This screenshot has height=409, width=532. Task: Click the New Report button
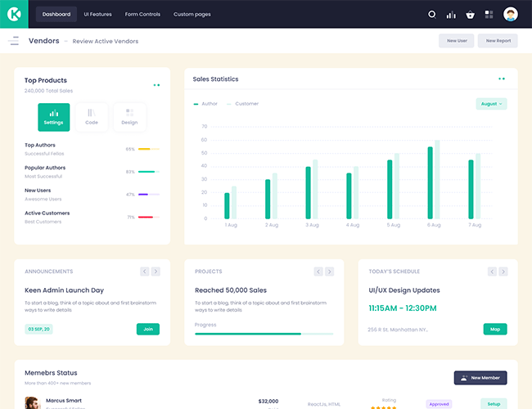pyautogui.click(x=498, y=40)
